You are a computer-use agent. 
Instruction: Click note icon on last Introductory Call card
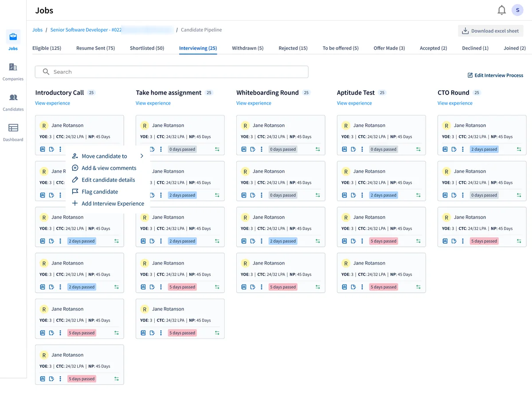pos(51,379)
